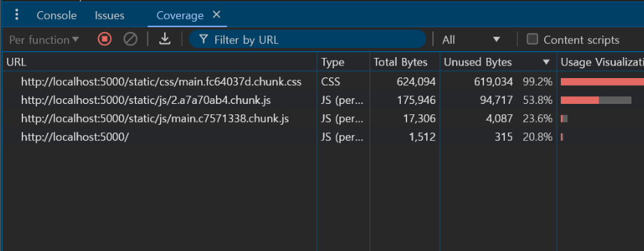Click the usage bar for main.c7571338.chunk.js

click(x=564, y=119)
